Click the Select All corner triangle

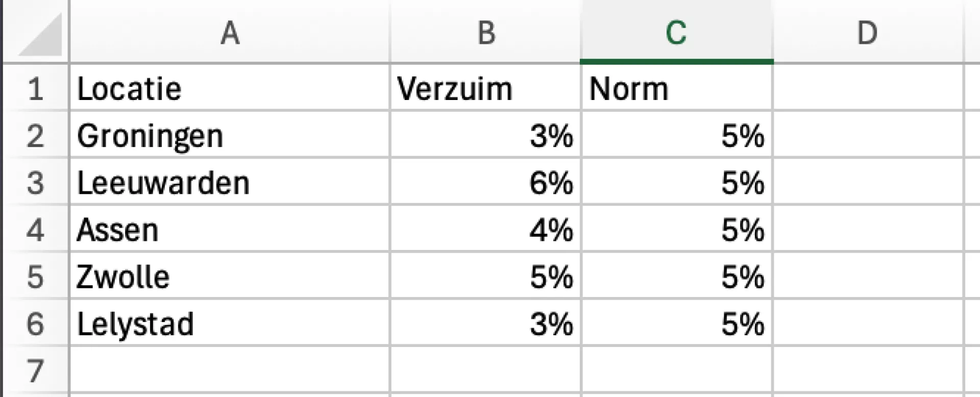pyautogui.click(x=41, y=35)
